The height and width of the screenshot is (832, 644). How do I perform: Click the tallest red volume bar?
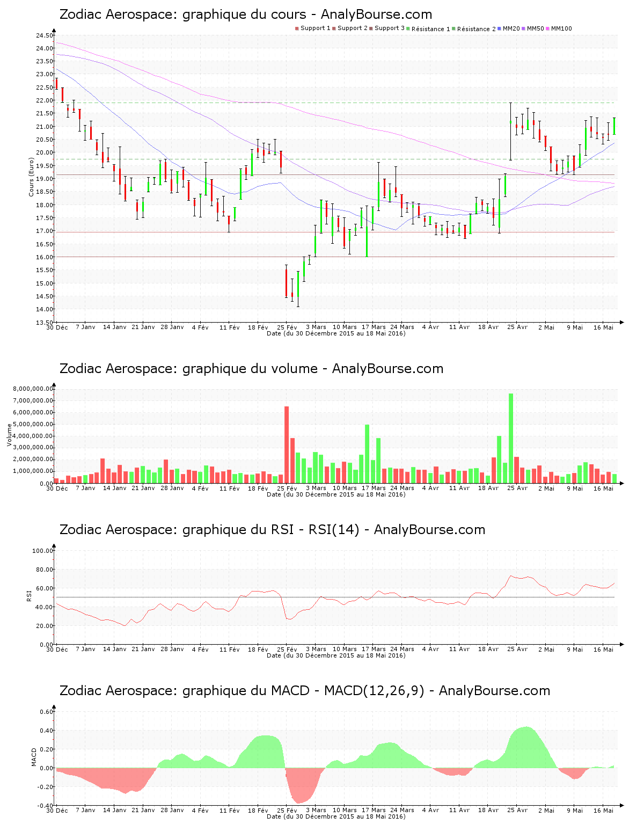(287, 444)
